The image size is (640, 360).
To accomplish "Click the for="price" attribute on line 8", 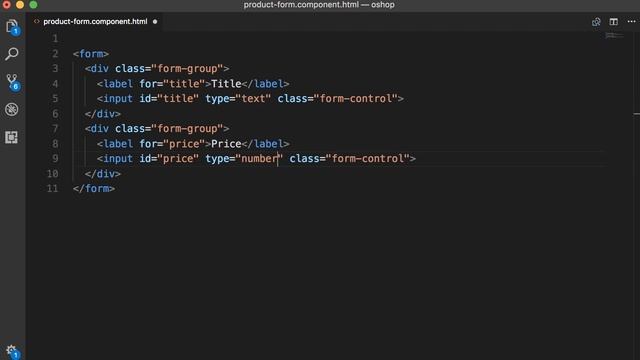I will (x=172, y=144).
